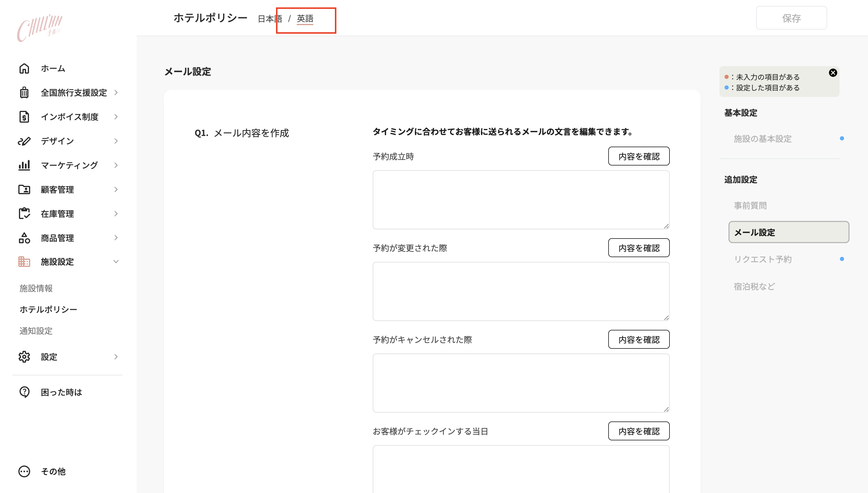Click the 保存 button
The width and height of the screenshot is (868, 493).
[792, 18]
